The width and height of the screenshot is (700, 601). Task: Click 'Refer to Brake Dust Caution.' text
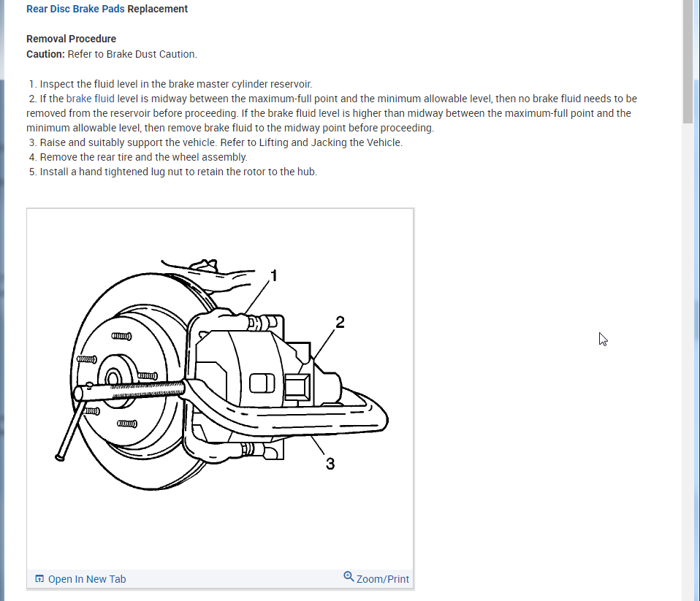pyautogui.click(x=132, y=54)
